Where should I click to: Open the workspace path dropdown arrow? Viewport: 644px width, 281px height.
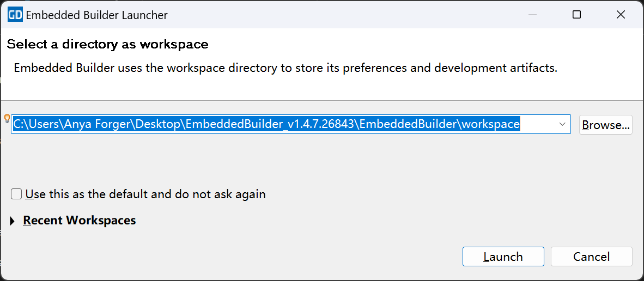(562, 125)
